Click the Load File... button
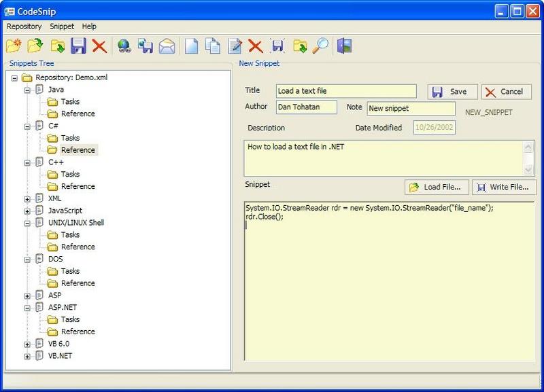This screenshot has width=544, height=392. [x=437, y=187]
